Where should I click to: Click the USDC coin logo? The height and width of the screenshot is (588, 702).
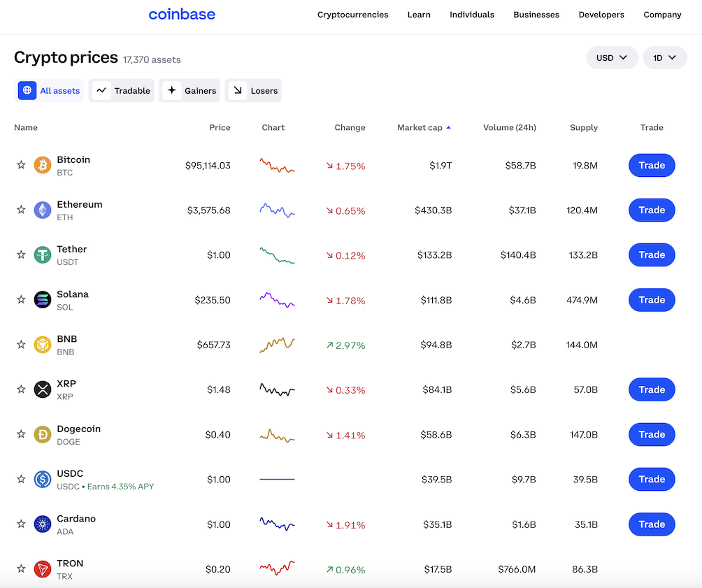click(x=43, y=479)
